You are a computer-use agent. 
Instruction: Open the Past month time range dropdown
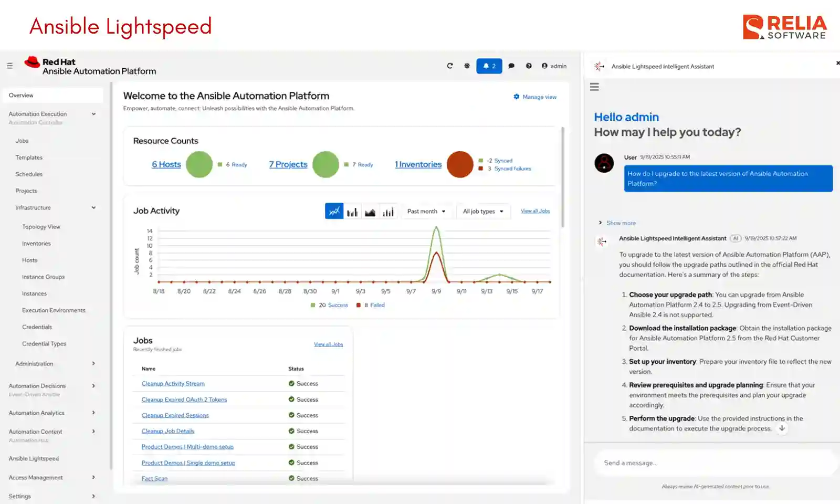426,211
